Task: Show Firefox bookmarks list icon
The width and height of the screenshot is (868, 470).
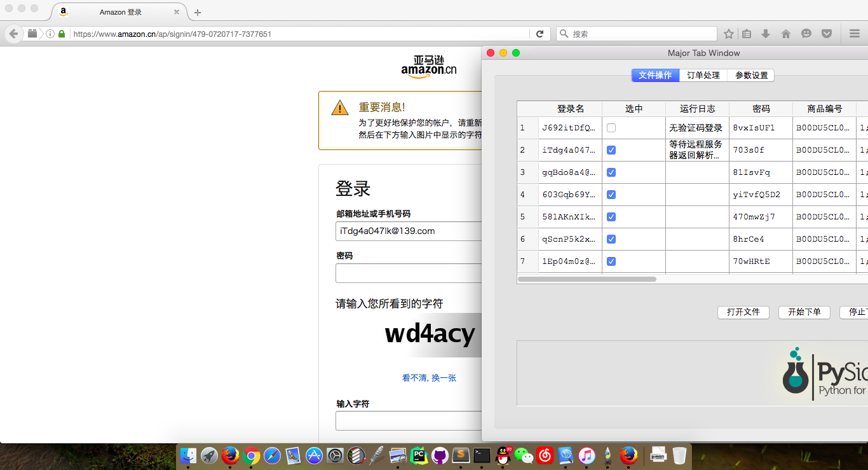Action: pyautogui.click(x=747, y=34)
